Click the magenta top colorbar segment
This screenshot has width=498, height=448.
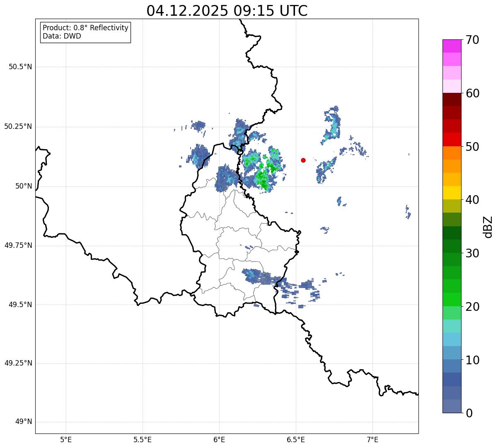[452, 46]
